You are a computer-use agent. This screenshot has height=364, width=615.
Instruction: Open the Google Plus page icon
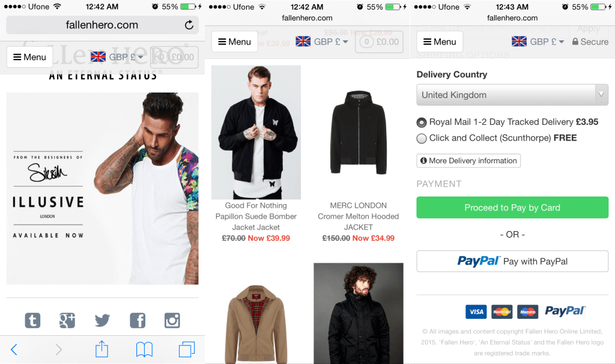click(x=67, y=320)
